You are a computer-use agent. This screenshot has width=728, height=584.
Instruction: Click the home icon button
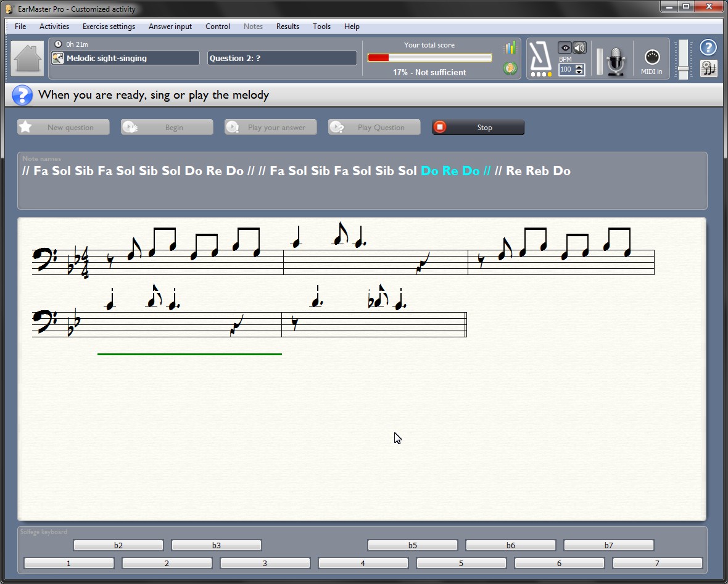pyautogui.click(x=27, y=59)
